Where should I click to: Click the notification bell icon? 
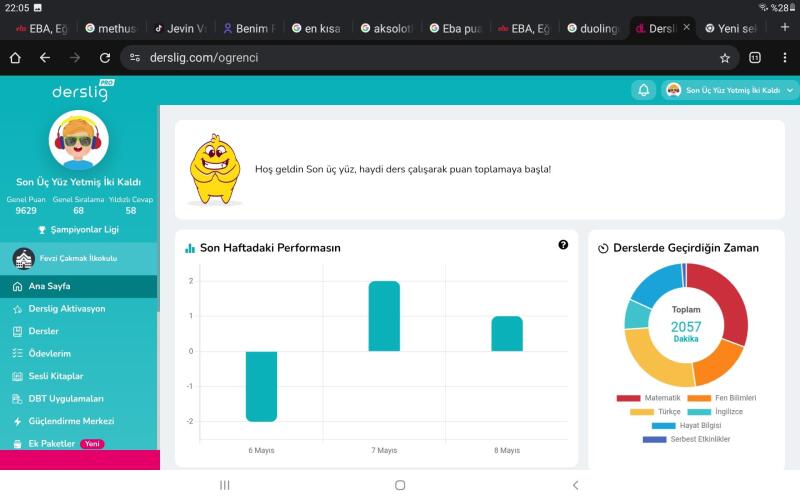644,90
